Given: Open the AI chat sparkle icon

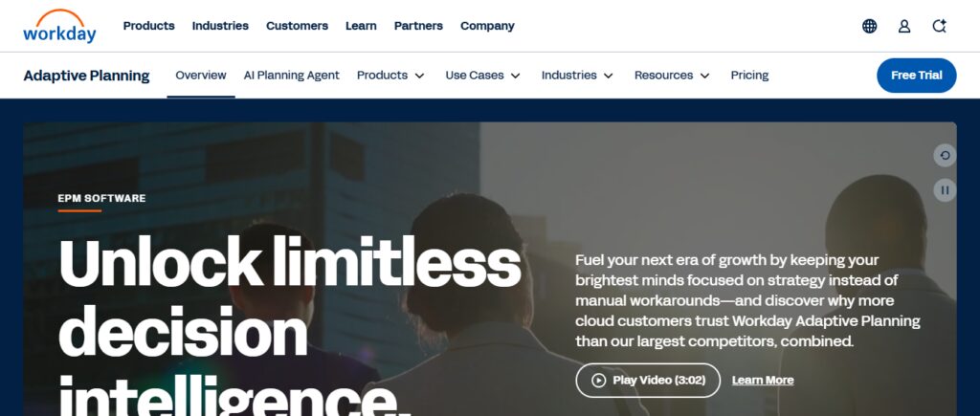Looking at the screenshot, I should [940, 26].
